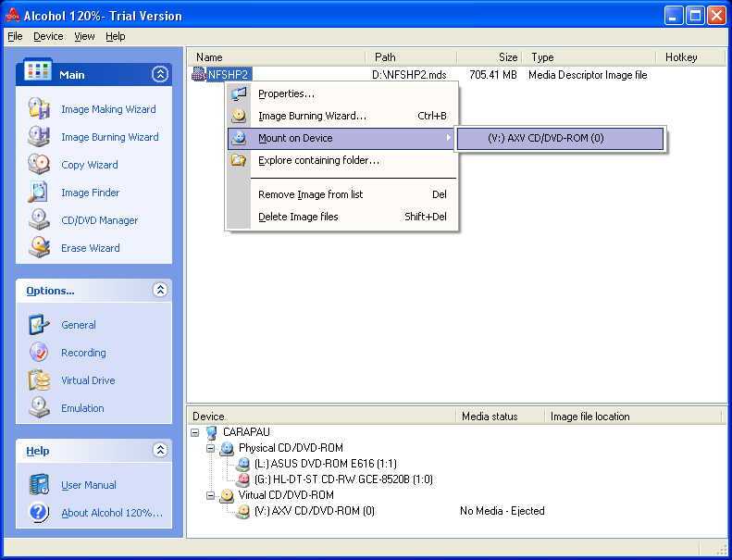Viewport: 732px width, 560px height.
Task: Click the Virtual Drive icon
Action: click(39, 380)
